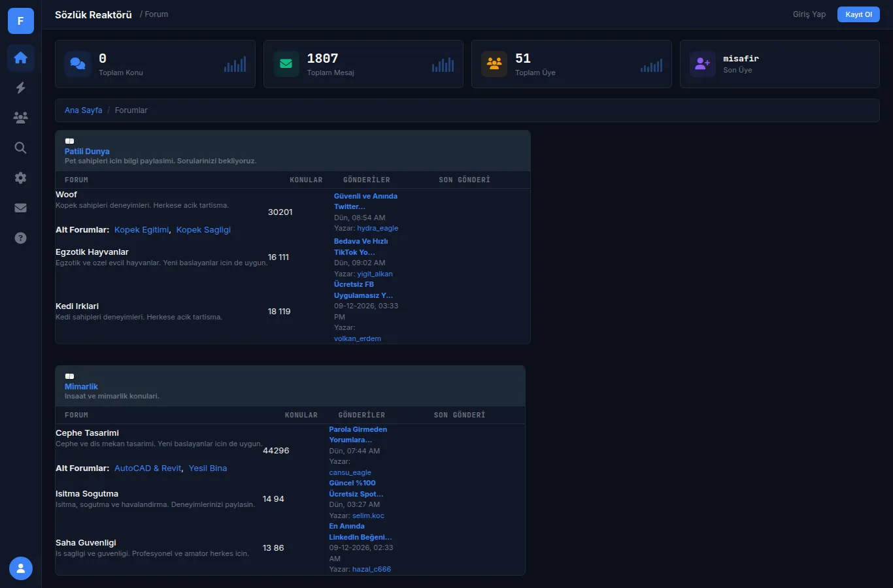
Task: Open the search magnifier sidebar icon
Action: coord(20,148)
